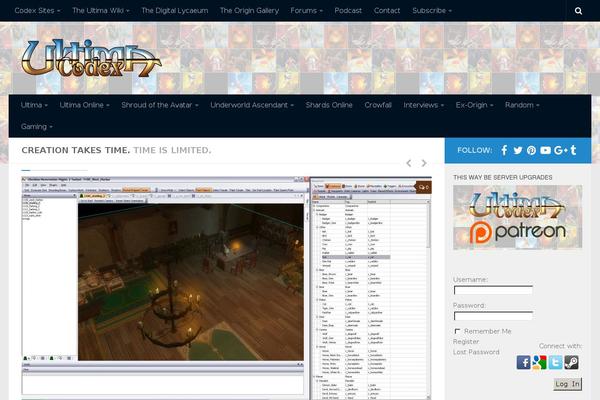The image size is (600, 400).
Task: Expand the Ex-Origin dropdown
Action: click(474, 105)
